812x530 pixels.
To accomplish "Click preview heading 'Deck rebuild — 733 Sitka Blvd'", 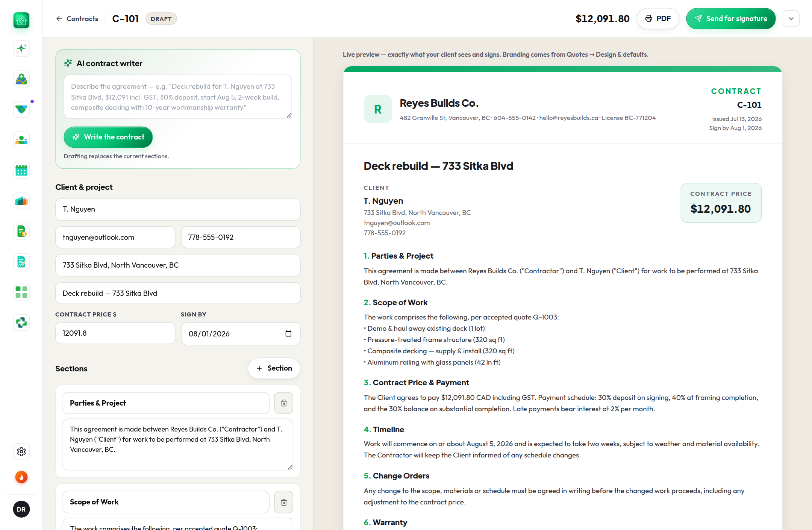I will (x=438, y=166).
